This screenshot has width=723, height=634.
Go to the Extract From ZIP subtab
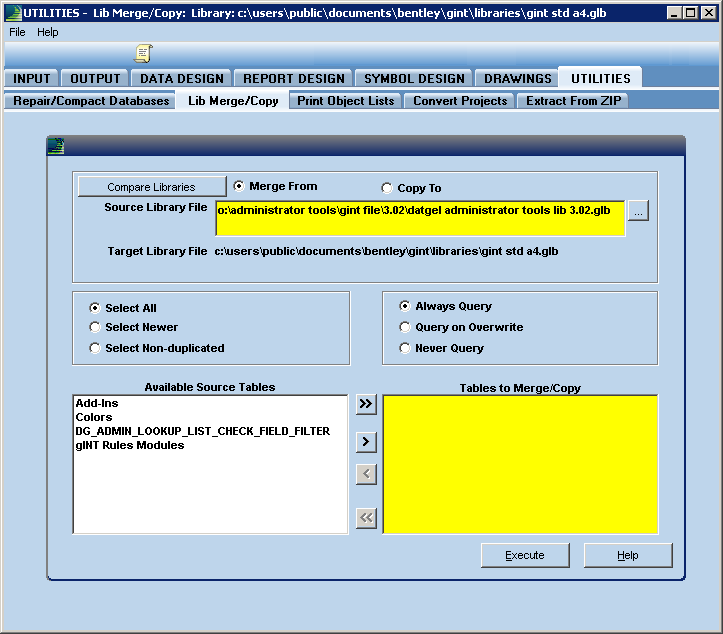click(x=573, y=101)
